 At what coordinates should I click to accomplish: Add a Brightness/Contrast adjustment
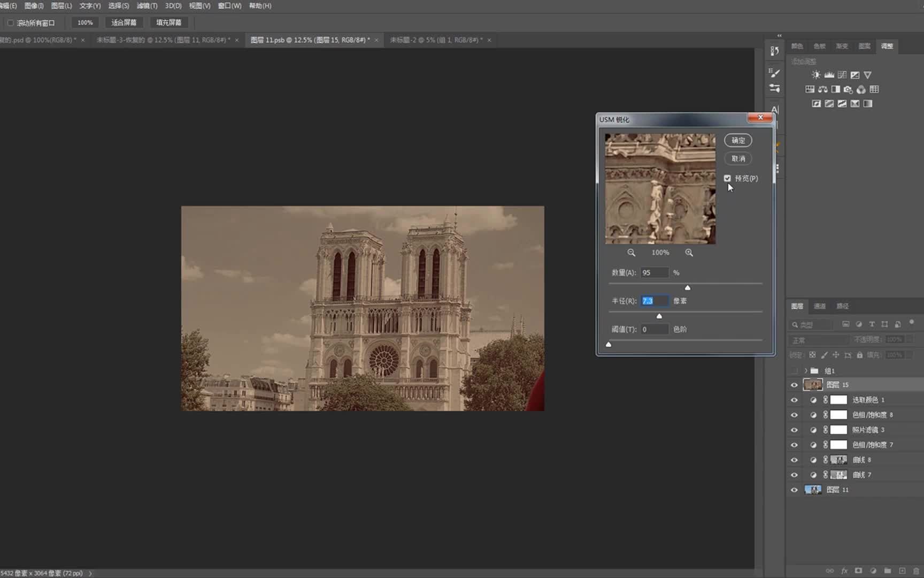816,75
